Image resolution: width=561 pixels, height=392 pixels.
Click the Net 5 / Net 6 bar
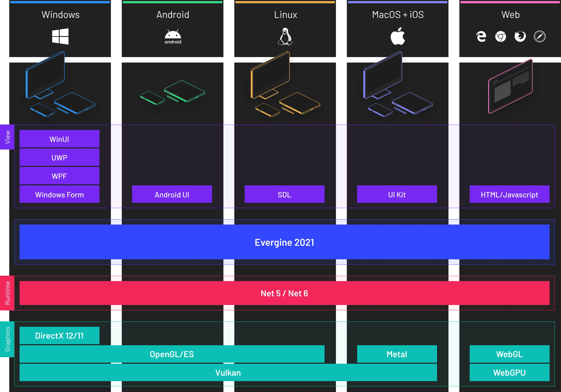(284, 293)
